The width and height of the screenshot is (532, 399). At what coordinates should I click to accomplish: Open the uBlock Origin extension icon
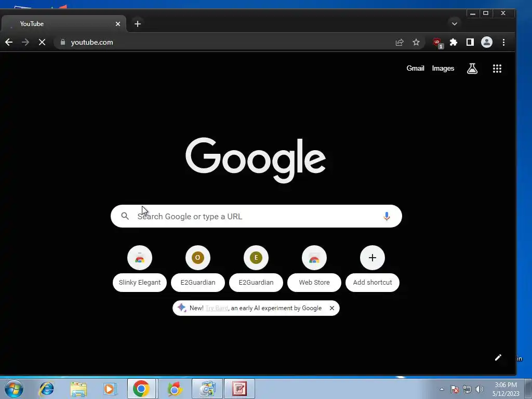tap(437, 43)
